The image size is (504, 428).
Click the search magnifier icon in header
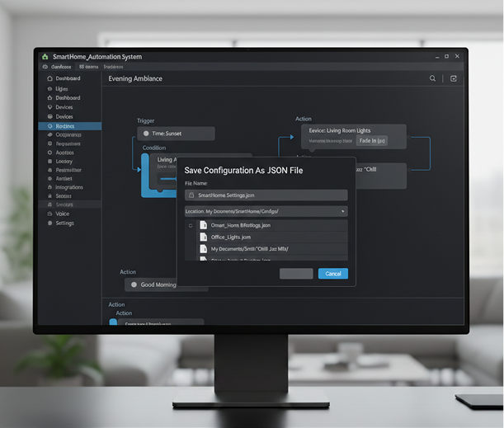(432, 78)
